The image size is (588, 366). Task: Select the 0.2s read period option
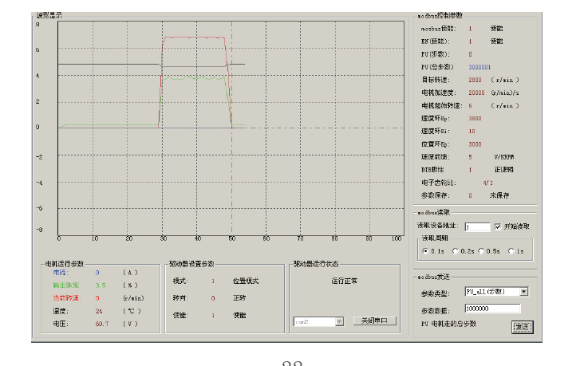(x=456, y=251)
